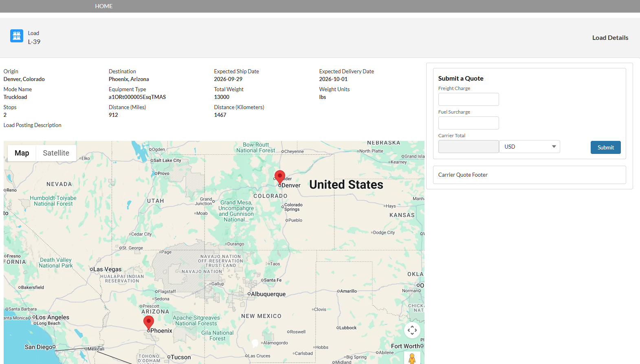Select the Map view tab
This screenshot has height=364, width=640.
[x=22, y=153]
